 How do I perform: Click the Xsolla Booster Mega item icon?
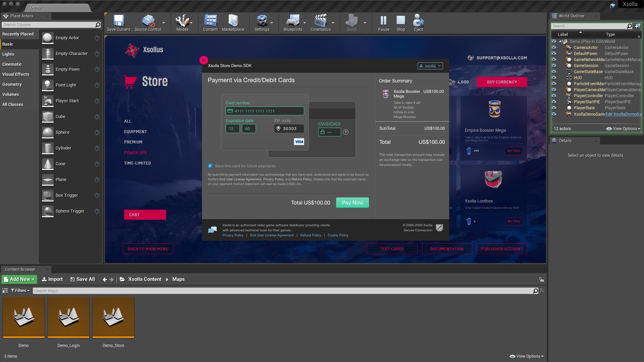click(x=386, y=94)
